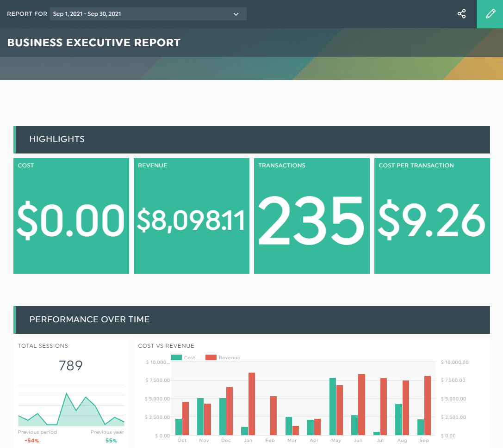Open edit mode with the pencil icon
This screenshot has height=448, width=503.
(x=490, y=14)
